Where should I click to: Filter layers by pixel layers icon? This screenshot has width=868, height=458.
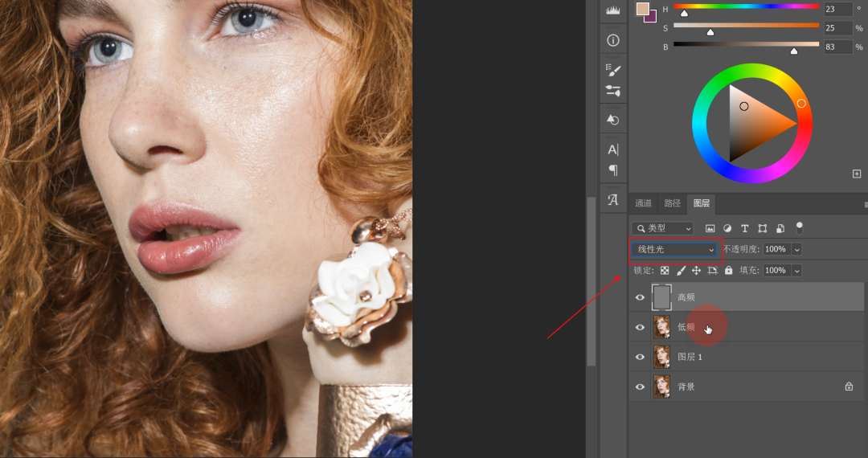tap(710, 228)
